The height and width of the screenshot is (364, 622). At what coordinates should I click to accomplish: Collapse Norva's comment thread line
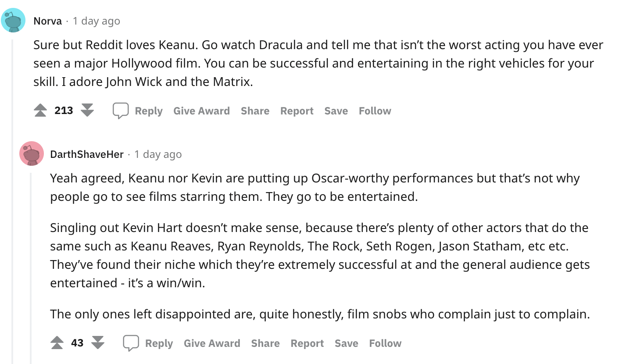tap(13, 202)
